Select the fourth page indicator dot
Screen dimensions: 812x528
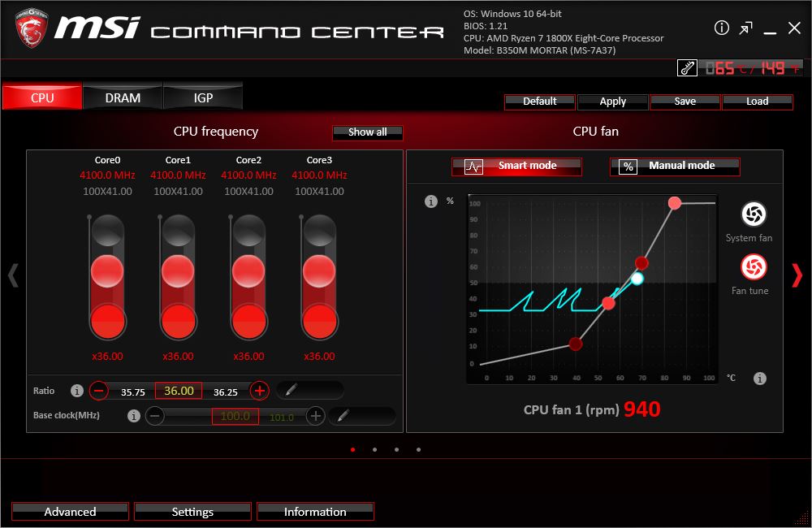[x=418, y=450]
